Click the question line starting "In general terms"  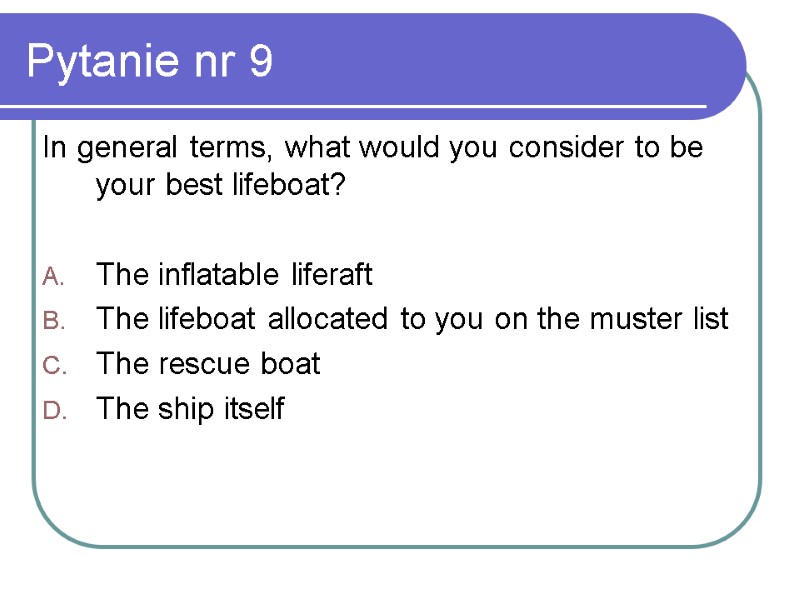(x=372, y=148)
